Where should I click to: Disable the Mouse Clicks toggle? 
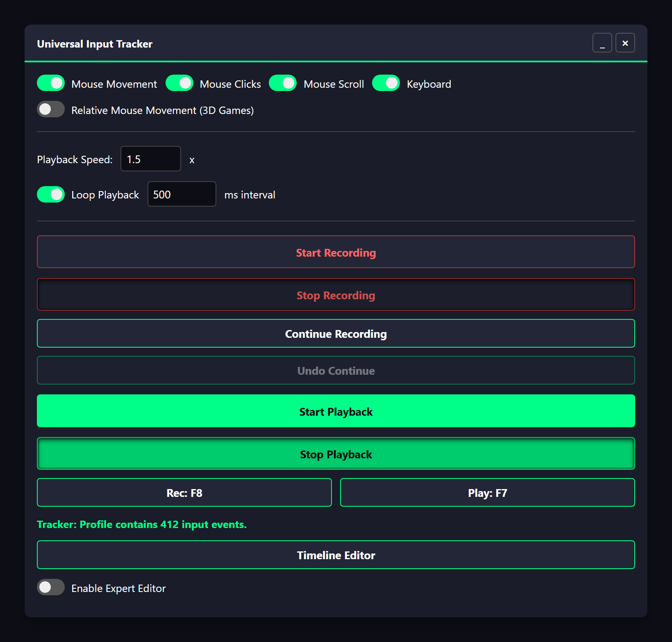(x=179, y=83)
